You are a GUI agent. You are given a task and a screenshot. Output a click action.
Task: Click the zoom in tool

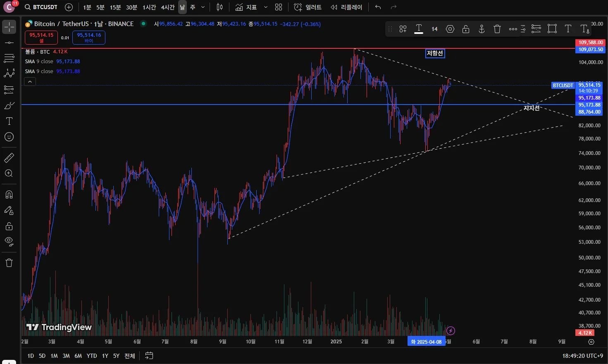point(9,174)
